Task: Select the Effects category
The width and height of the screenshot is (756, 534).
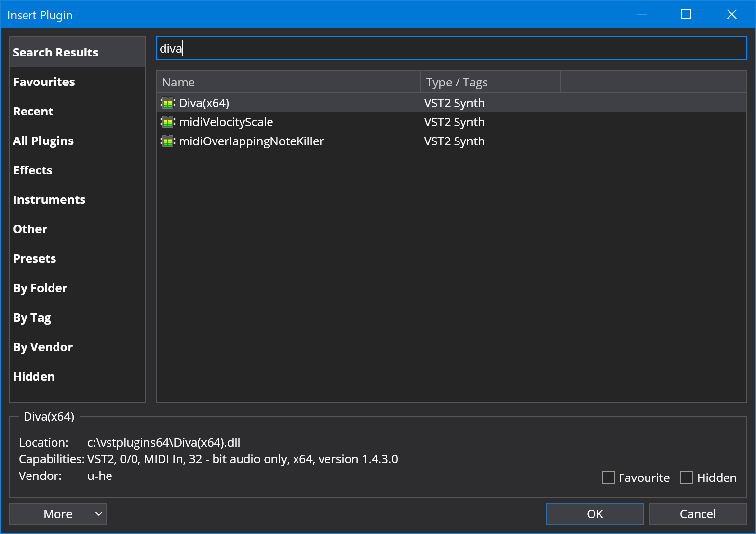Action: [x=78, y=170]
